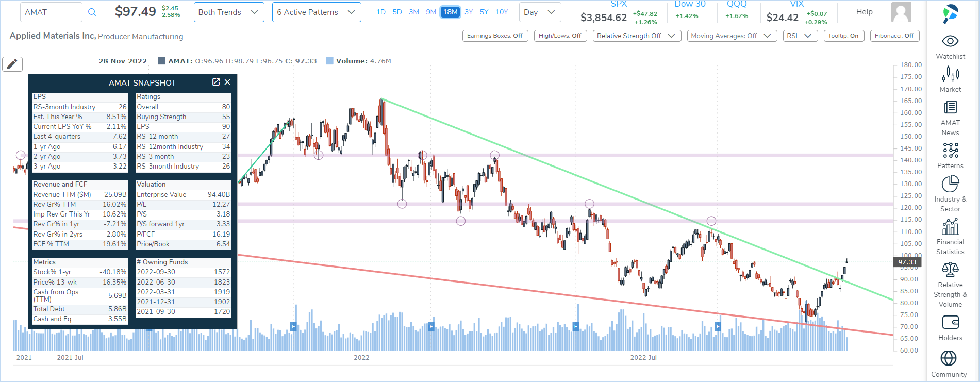This screenshot has width=980, height=382.
Task: Click the AMAT ticker input field
Action: [51, 12]
